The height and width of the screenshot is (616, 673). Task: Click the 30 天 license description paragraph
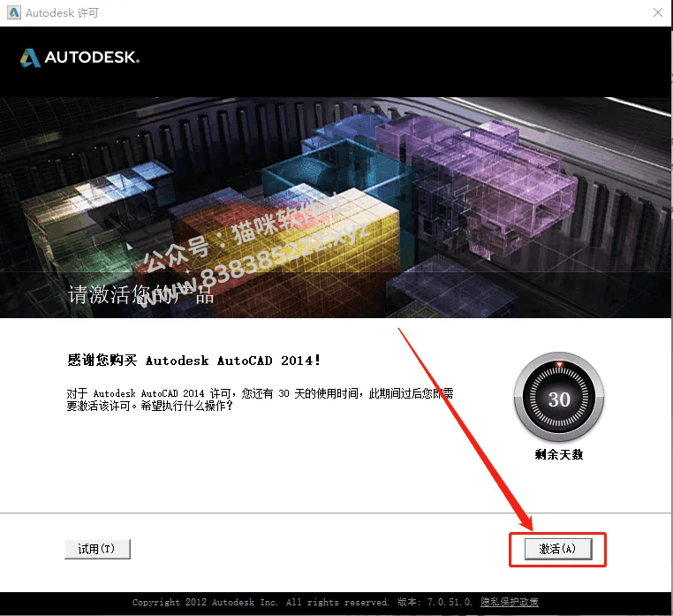260,399
